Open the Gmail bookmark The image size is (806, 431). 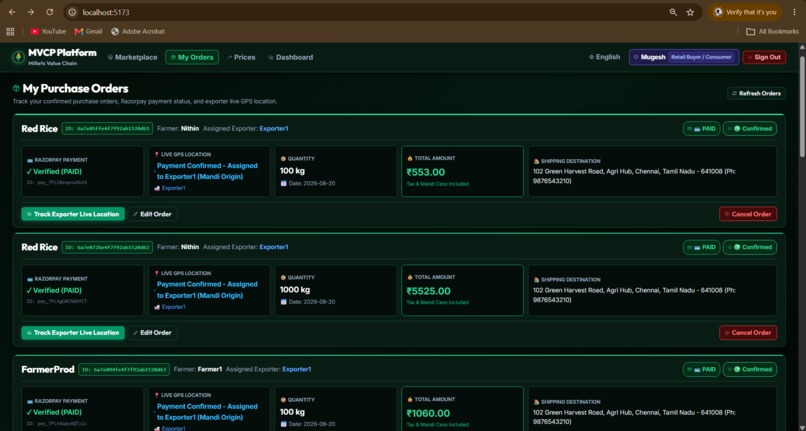click(x=88, y=31)
